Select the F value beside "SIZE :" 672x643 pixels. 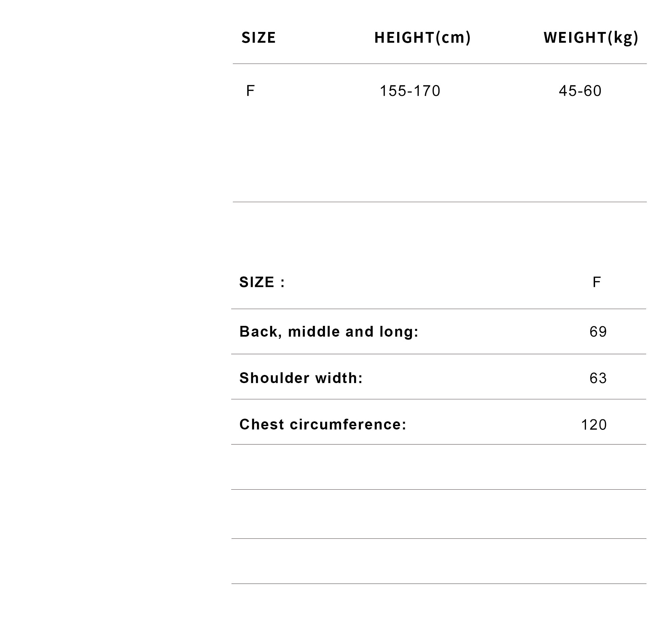(x=596, y=282)
